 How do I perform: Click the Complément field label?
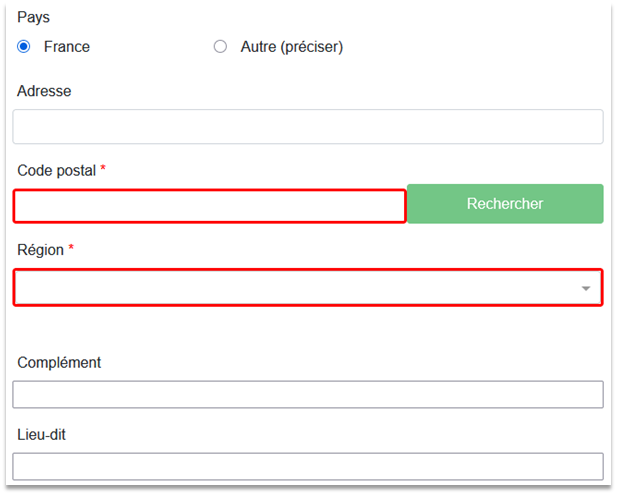[x=59, y=363]
